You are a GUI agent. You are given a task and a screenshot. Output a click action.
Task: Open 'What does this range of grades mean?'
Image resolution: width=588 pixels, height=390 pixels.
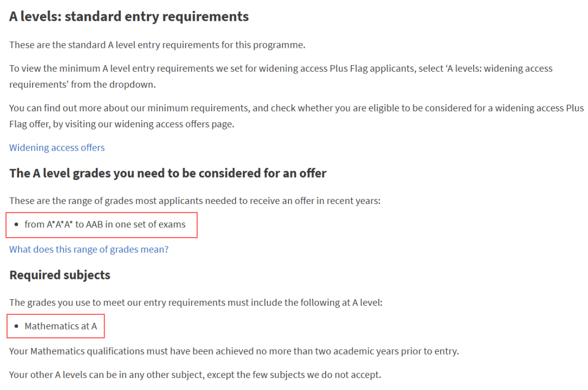[89, 249]
